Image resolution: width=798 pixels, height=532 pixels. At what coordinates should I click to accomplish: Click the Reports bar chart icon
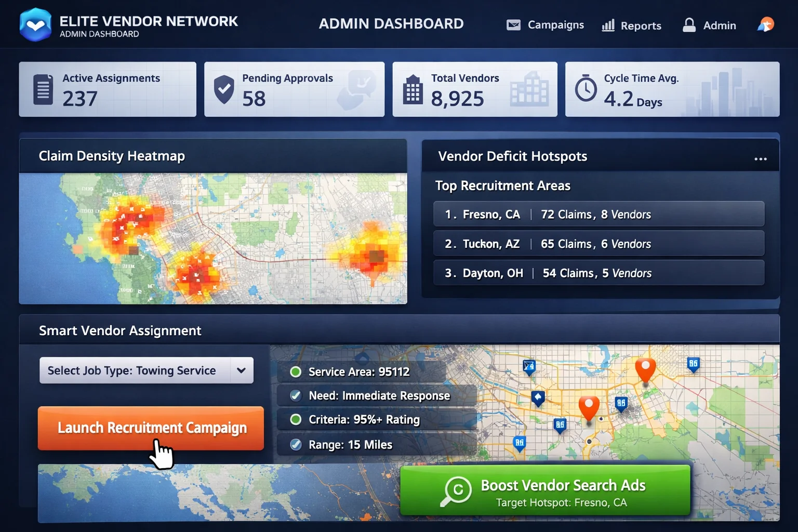[x=608, y=25]
